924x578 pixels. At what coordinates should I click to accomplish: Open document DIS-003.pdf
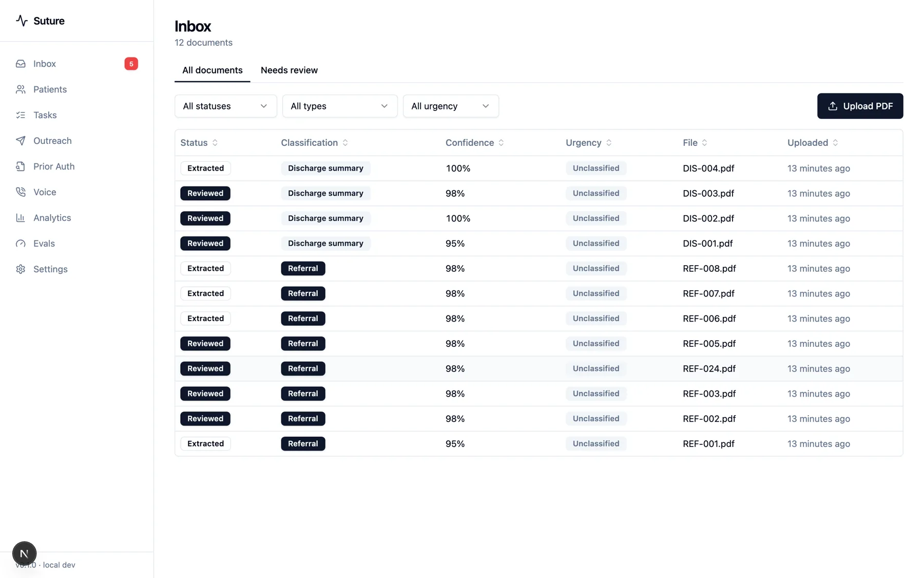click(x=708, y=194)
